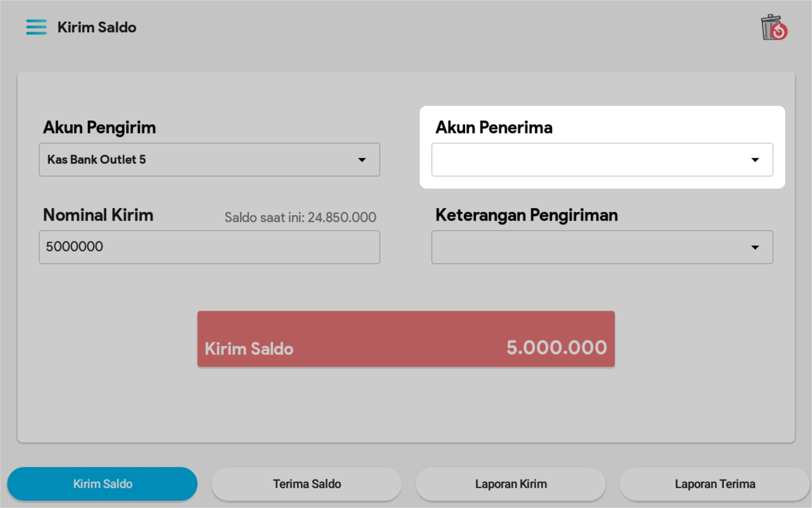This screenshot has height=508, width=812.
Task: Click the Keterangan Pengiriman label
Action: [x=526, y=215]
